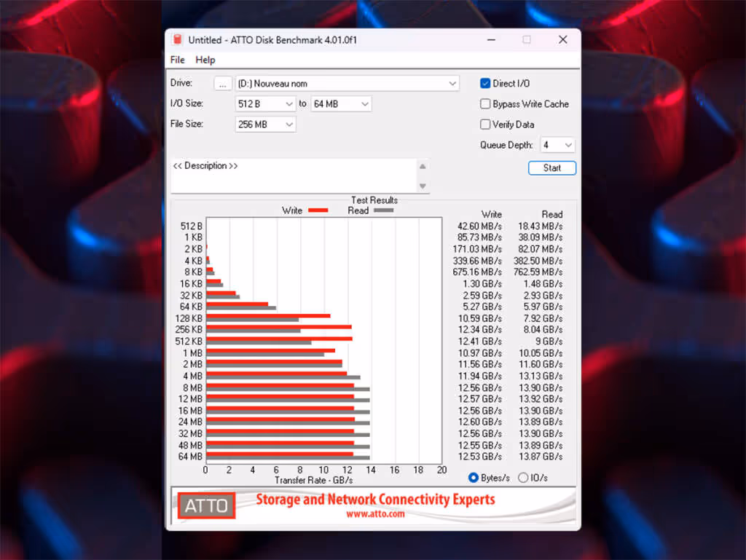
Task: Enable the Verify Data checkbox
Action: (484, 124)
